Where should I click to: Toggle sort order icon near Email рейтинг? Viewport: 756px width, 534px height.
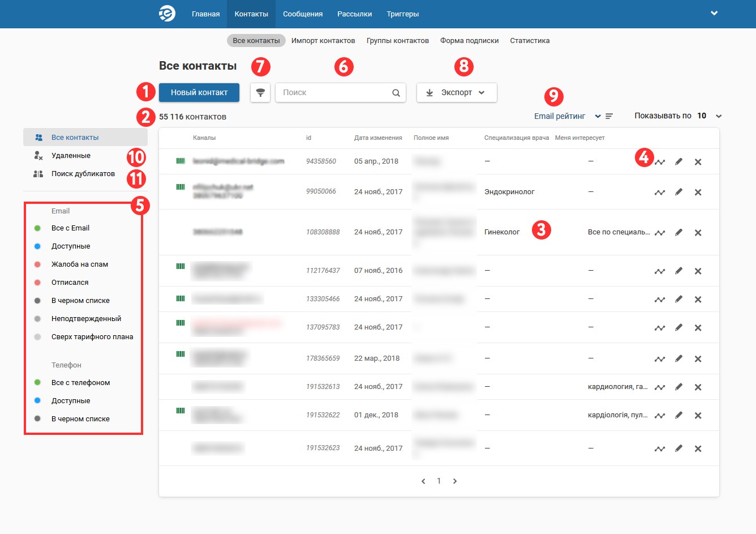(609, 116)
